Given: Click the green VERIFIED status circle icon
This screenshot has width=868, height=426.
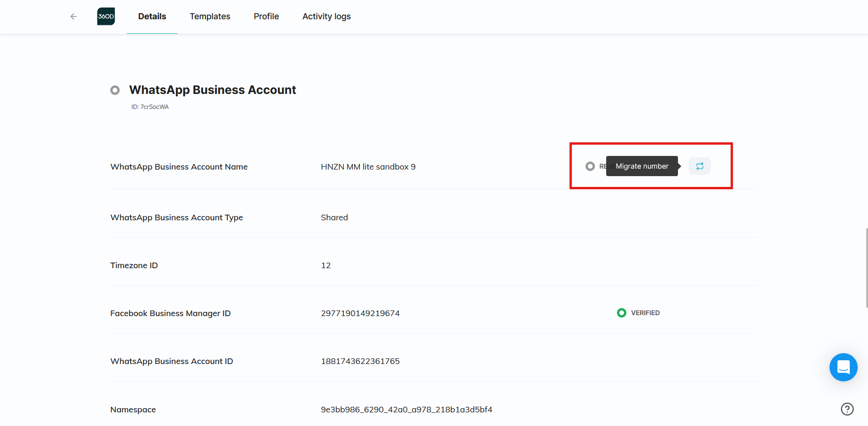Looking at the screenshot, I should (622, 313).
